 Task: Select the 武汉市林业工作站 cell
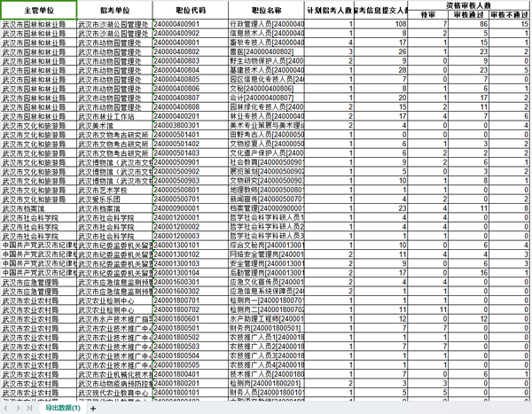114,116
